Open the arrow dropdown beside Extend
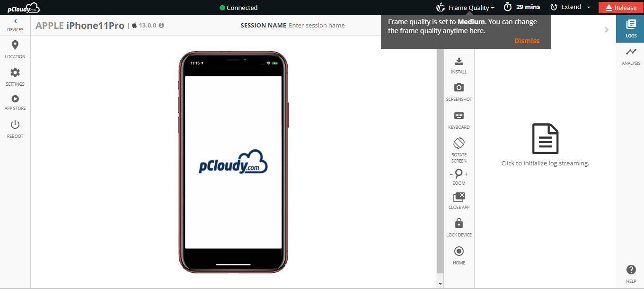The image size is (644, 290). (x=589, y=8)
